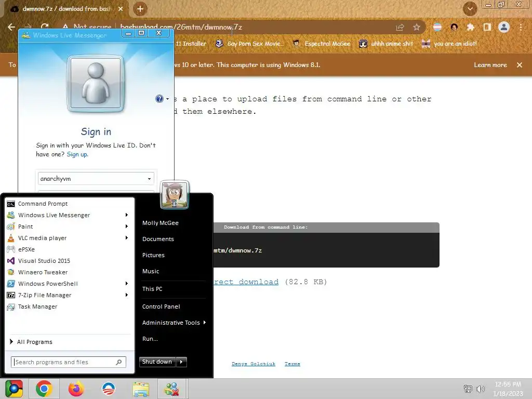Open the Chrome extensions puzzle icon
The height and width of the screenshot is (399, 532).
click(470, 27)
